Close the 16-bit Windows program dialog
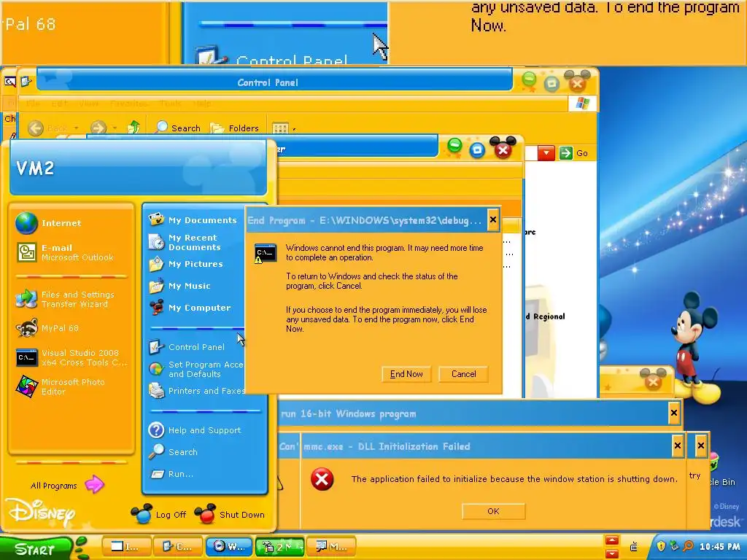 pos(673,413)
